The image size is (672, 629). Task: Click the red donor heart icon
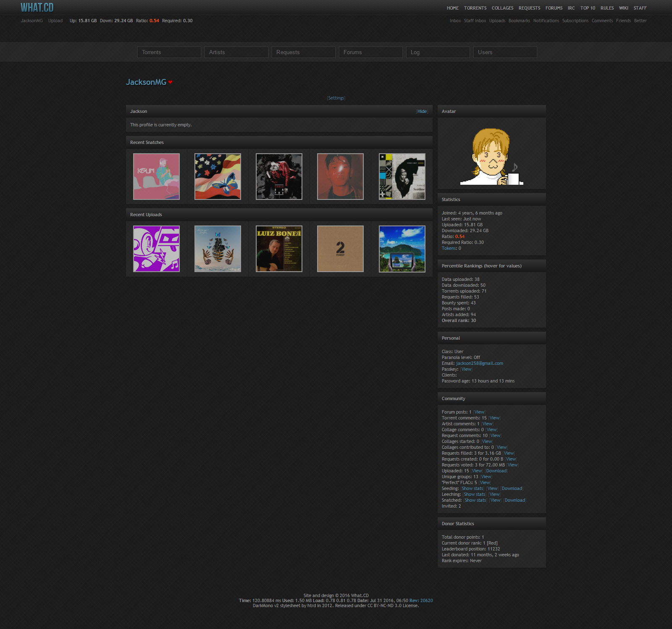pyautogui.click(x=170, y=82)
